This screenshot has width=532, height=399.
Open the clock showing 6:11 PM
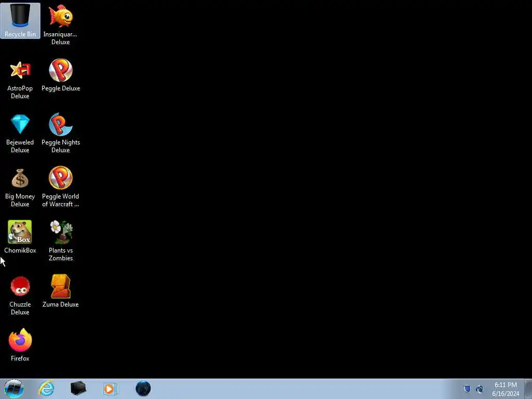(x=506, y=389)
